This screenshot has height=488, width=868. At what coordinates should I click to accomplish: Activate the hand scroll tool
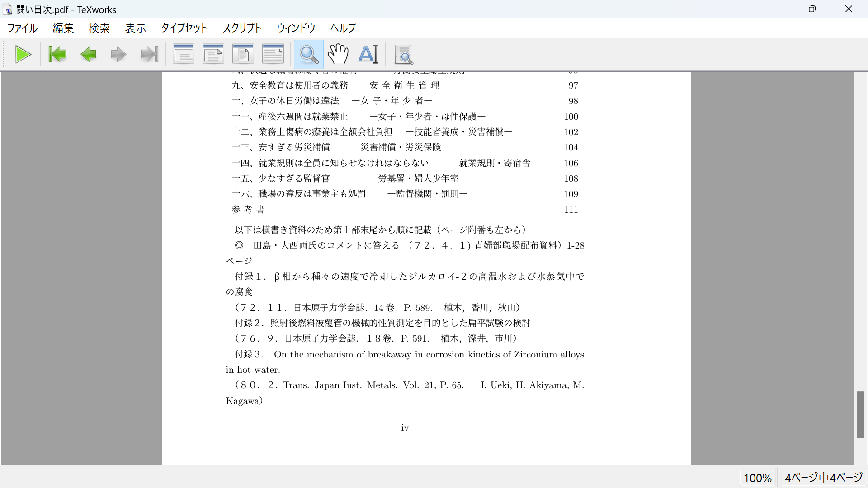338,55
